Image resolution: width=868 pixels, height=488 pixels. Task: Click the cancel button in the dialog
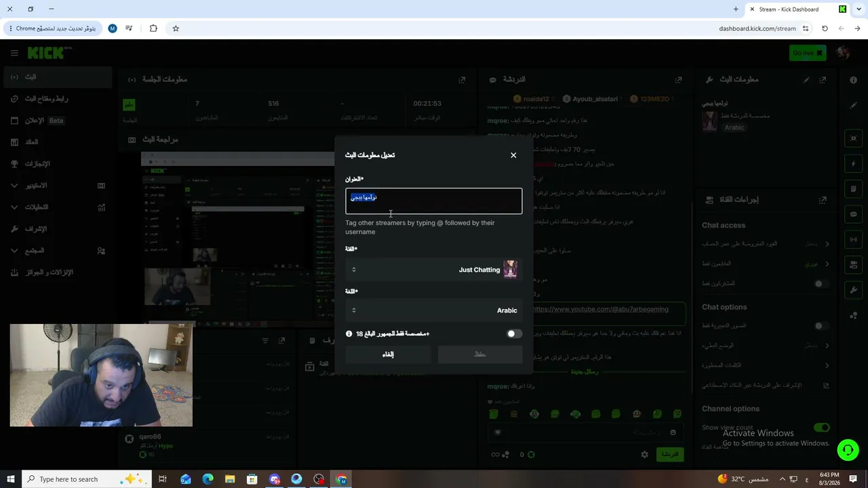click(388, 354)
